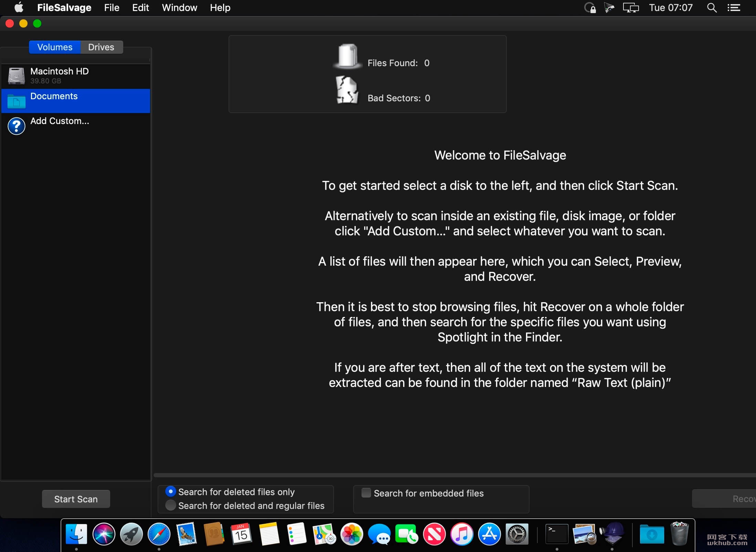
Task: Open Notification Center list icon
Action: tap(734, 8)
